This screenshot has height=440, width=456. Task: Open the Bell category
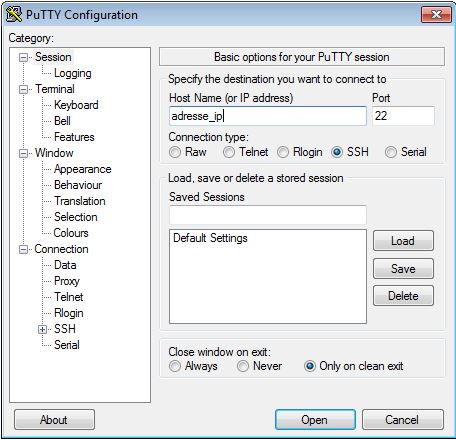pos(62,121)
